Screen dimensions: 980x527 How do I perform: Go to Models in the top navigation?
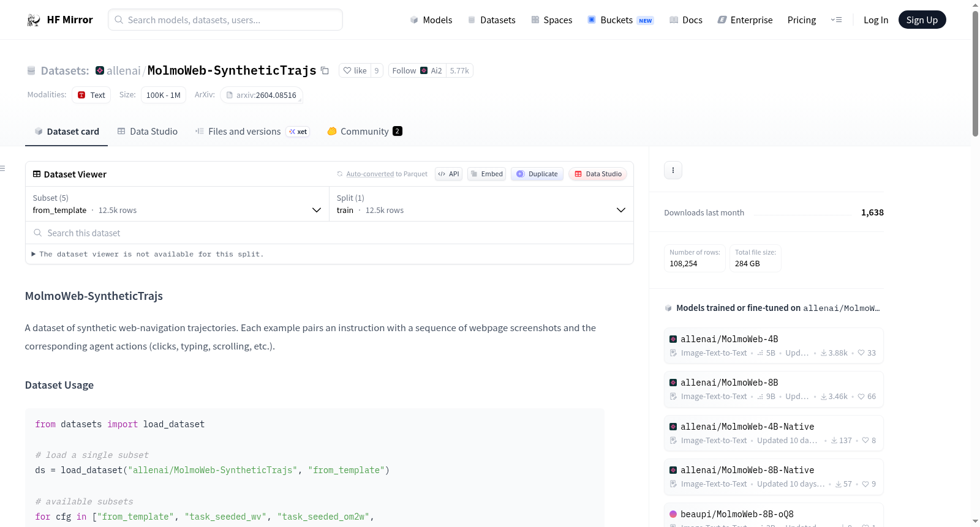click(x=431, y=20)
